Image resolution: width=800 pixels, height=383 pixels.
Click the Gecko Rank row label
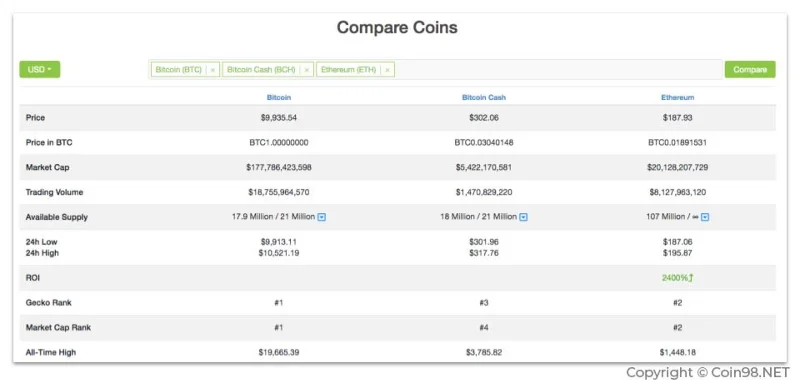pos(48,303)
